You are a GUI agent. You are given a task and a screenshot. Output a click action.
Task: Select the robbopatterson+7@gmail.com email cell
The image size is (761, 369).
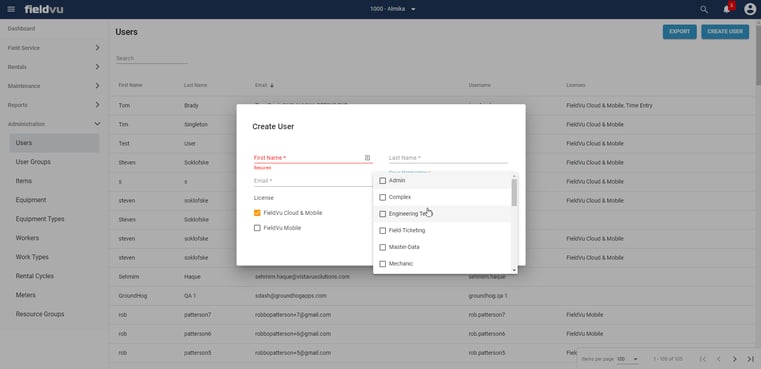293,315
